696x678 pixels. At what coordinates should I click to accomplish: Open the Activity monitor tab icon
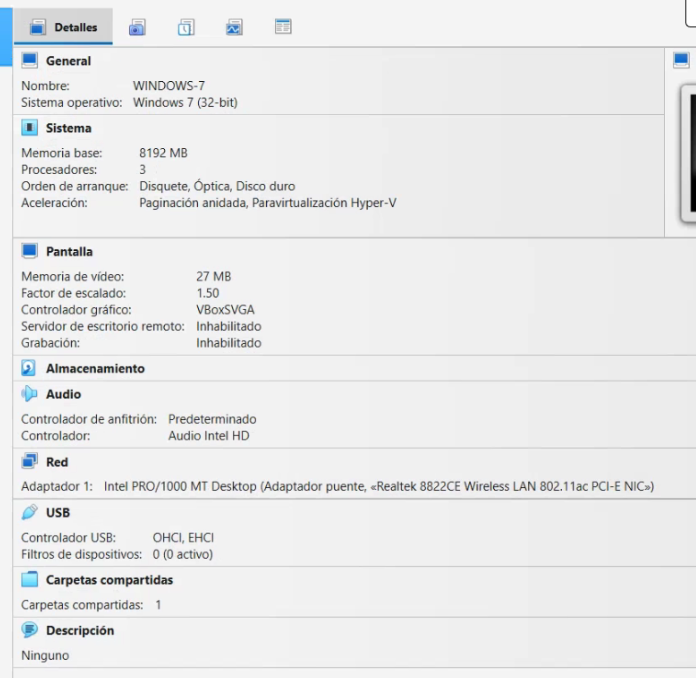[x=234, y=27]
